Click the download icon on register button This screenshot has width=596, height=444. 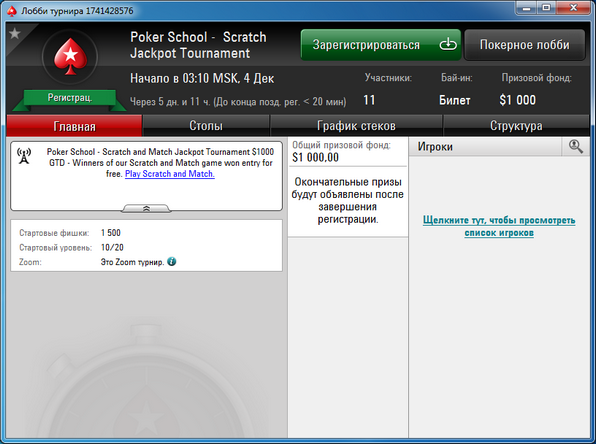tap(448, 44)
